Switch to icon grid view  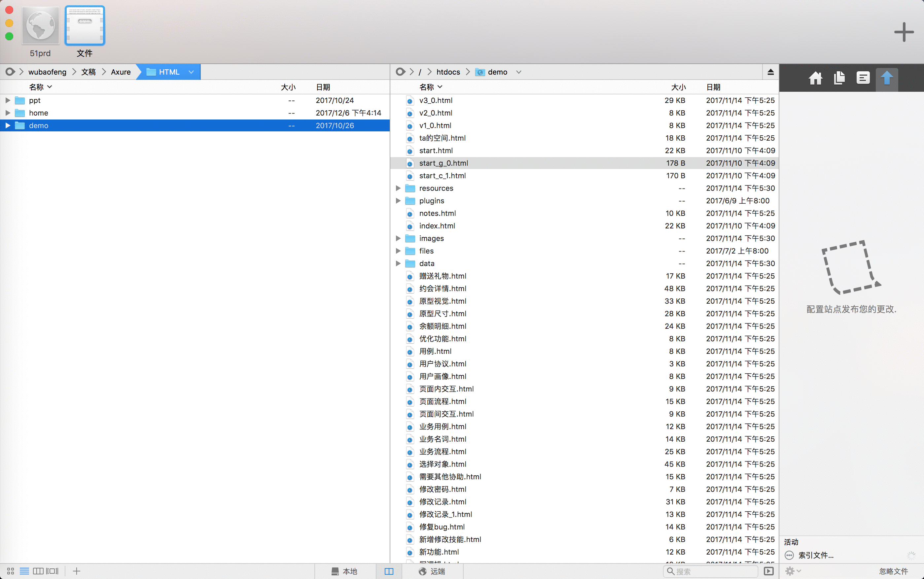tap(11, 571)
